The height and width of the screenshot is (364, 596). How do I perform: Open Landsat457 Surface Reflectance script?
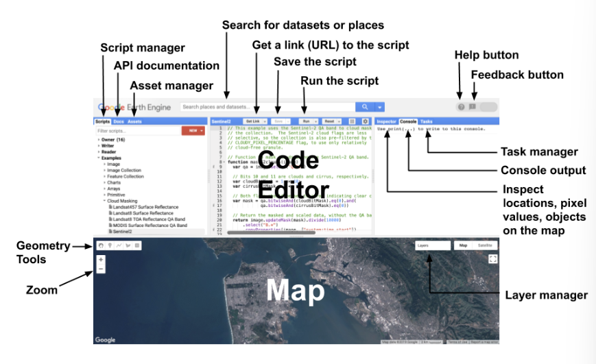point(145,207)
